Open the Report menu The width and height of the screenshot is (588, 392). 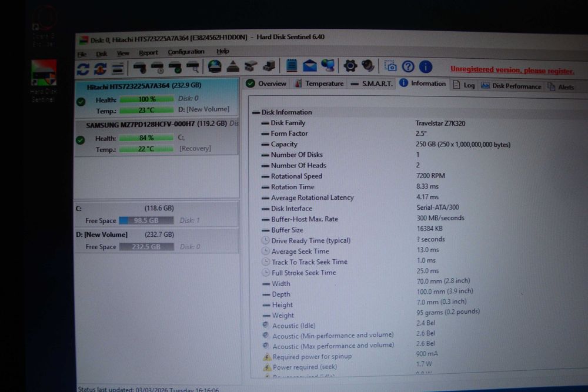[148, 53]
